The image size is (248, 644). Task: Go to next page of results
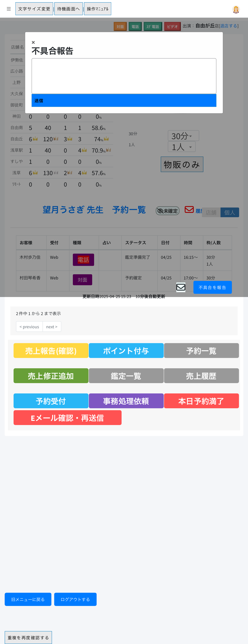coord(52,327)
